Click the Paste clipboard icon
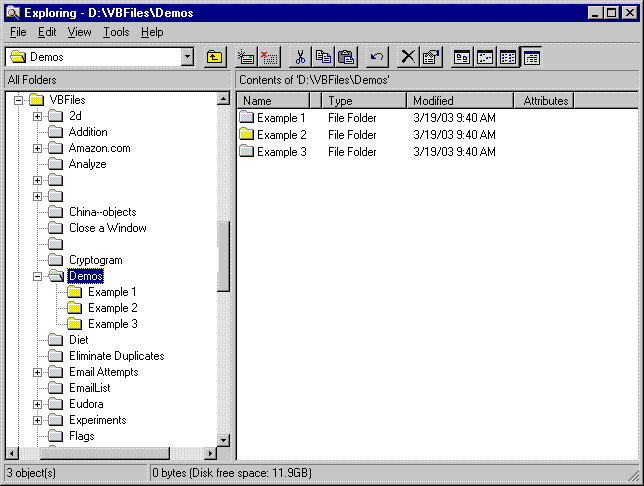 coord(347,57)
